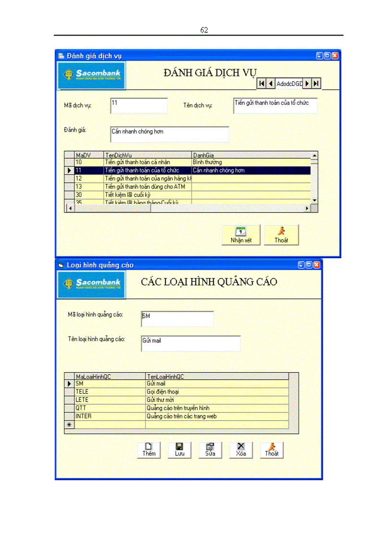Click the grid's vertical scrollbar down arrow

point(314,201)
